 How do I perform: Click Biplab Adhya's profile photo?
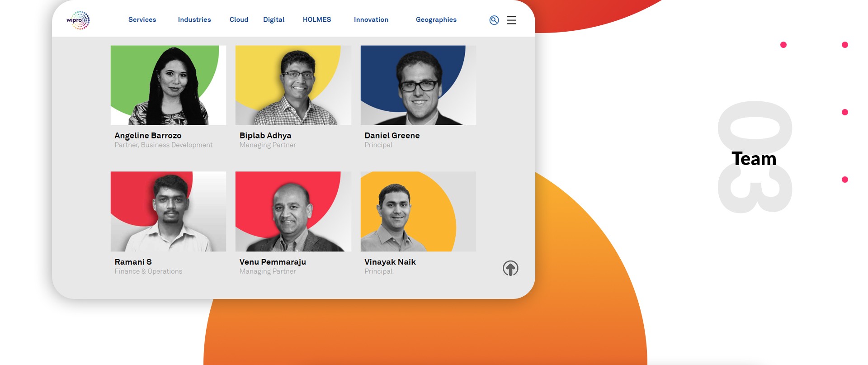(293, 85)
